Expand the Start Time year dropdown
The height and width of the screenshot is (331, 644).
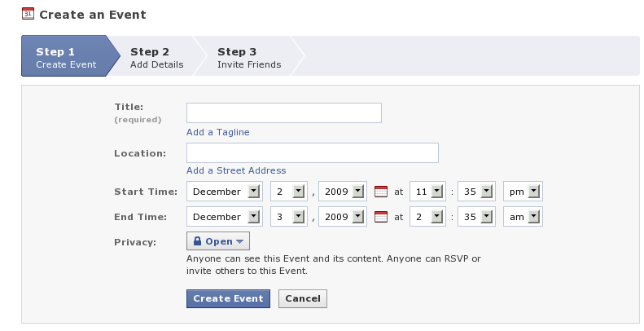coord(343,192)
